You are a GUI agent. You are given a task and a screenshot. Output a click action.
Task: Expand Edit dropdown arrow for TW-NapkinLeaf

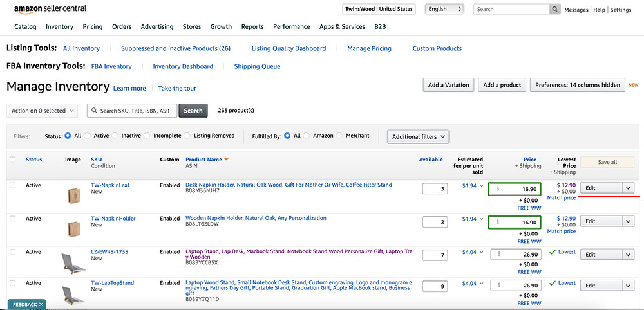click(628, 188)
